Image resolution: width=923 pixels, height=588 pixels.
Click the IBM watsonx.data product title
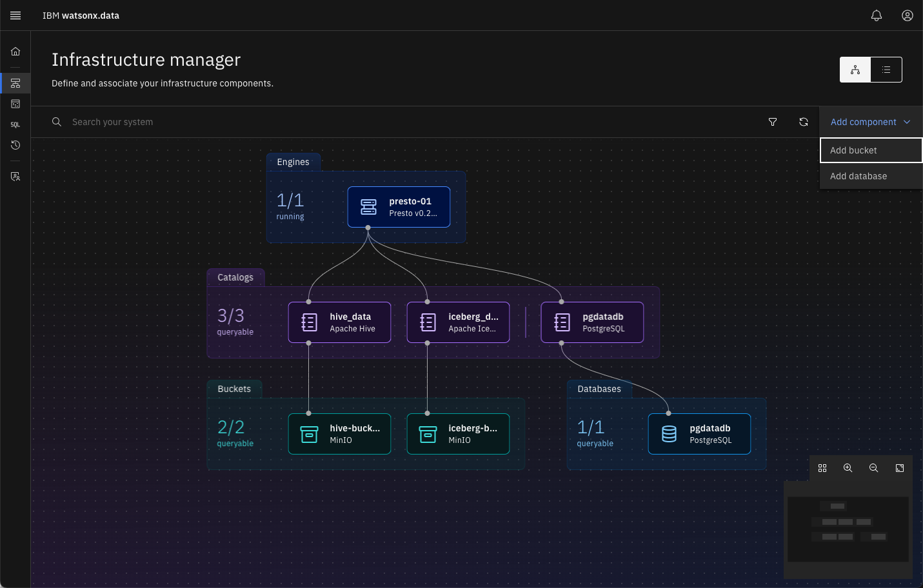click(81, 15)
